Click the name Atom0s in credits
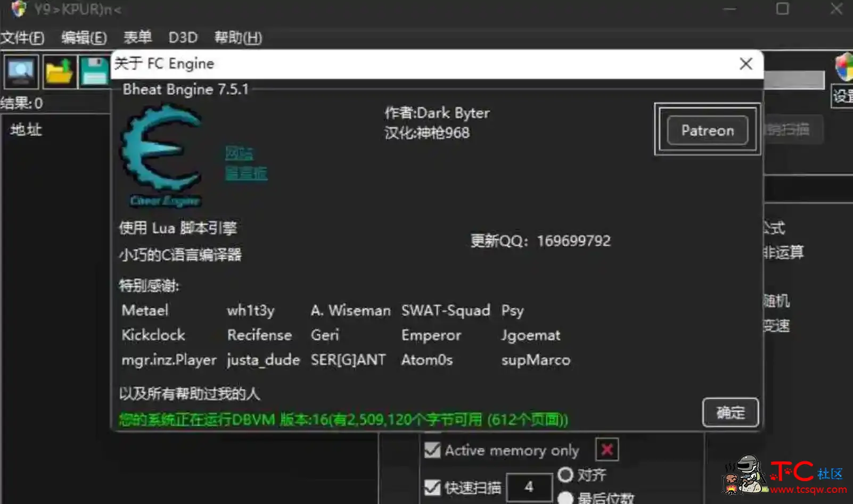This screenshot has width=853, height=504. [x=427, y=360]
